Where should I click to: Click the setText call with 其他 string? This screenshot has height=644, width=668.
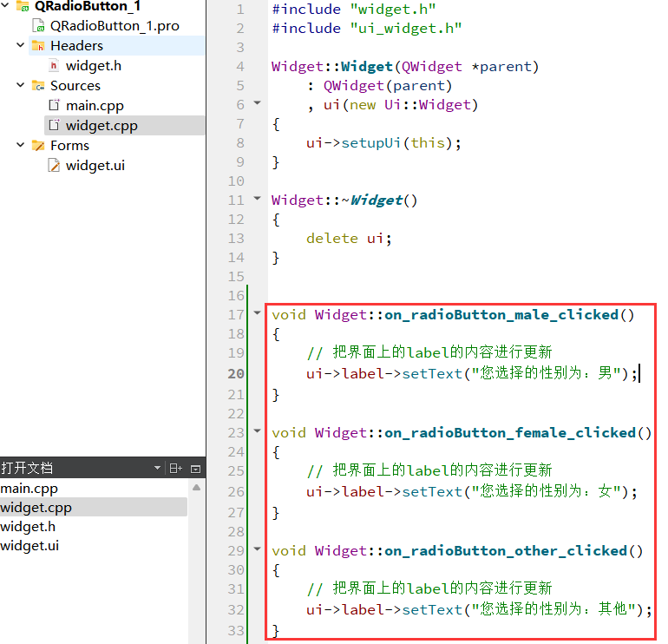click(479, 609)
